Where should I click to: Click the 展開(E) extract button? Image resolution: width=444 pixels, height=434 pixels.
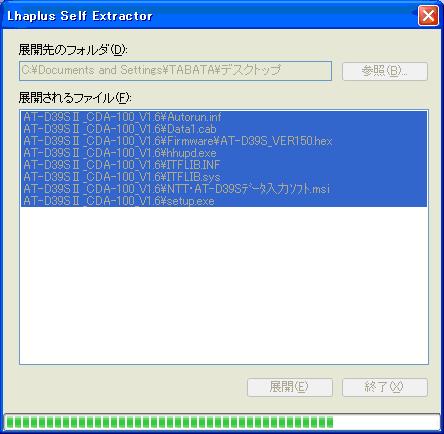click(290, 387)
